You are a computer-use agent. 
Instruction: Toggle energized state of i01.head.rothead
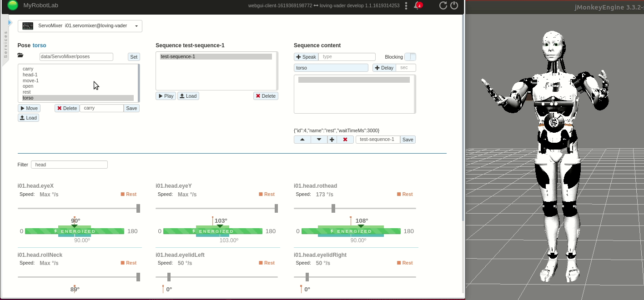pos(351,231)
